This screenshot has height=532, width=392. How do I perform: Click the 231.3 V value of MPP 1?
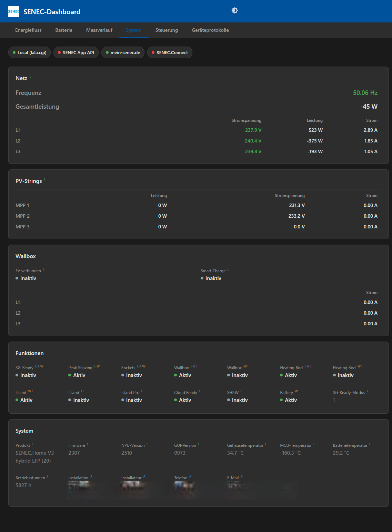pyautogui.click(x=297, y=205)
